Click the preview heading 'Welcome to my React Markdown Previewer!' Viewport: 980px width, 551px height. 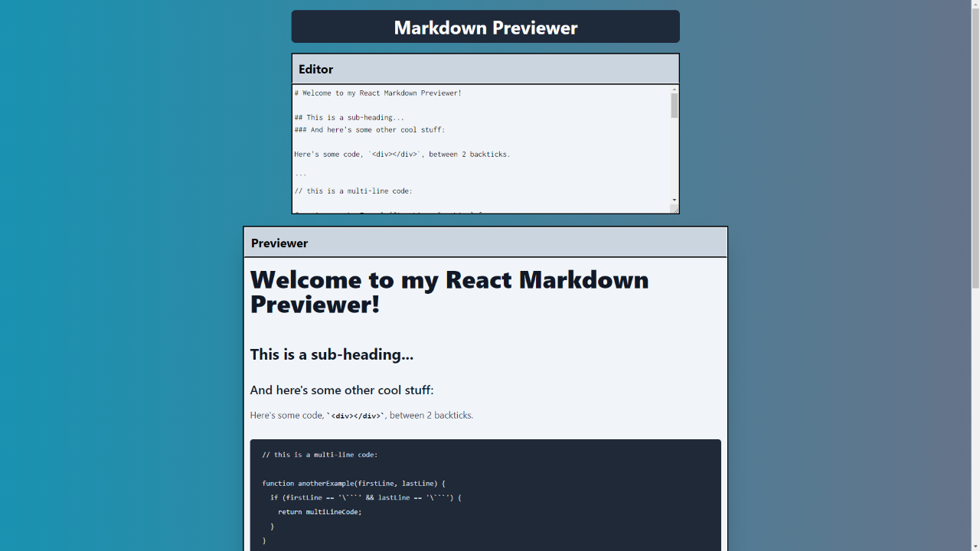click(449, 292)
